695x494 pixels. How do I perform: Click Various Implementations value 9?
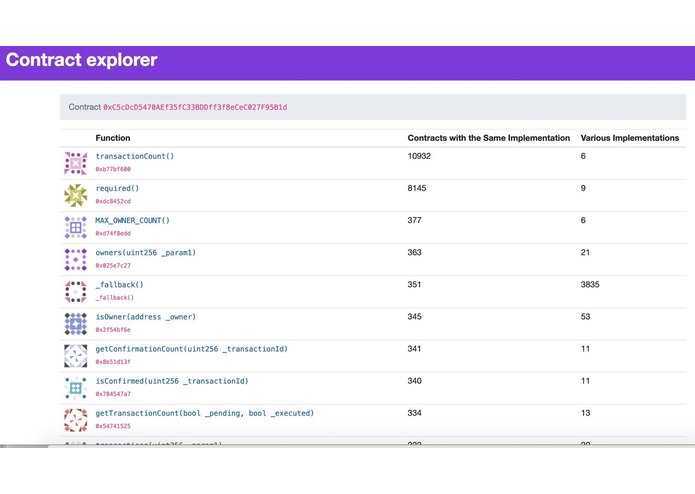[x=583, y=188]
